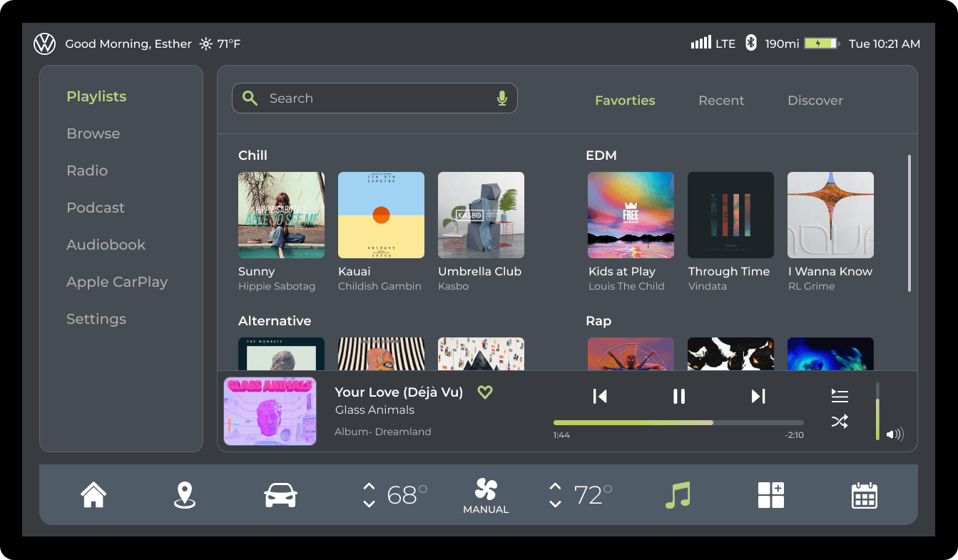Like Your Love with heart icon
The width and height of the screenshot is (958, 560).
tap(485, 392)
